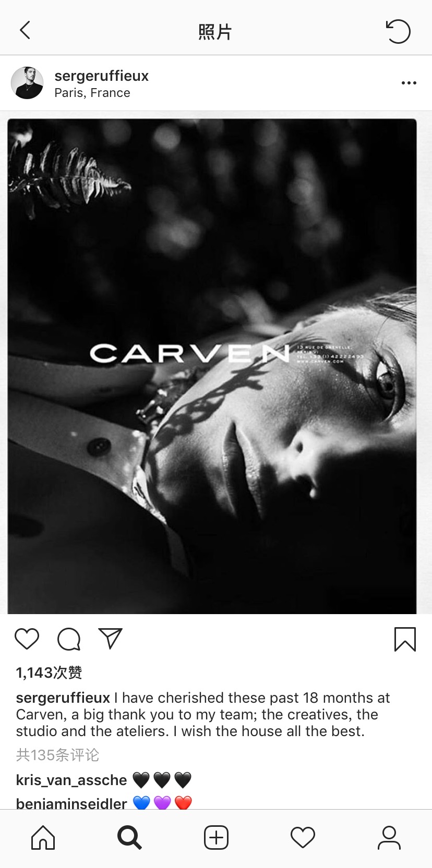Open the three-dot post options menu

409,83
